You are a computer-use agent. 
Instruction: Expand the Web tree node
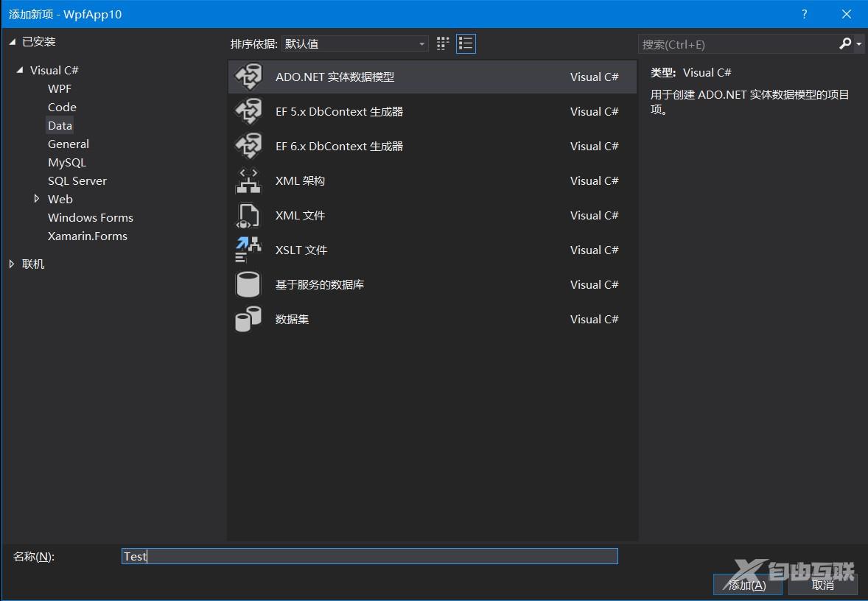37,199
